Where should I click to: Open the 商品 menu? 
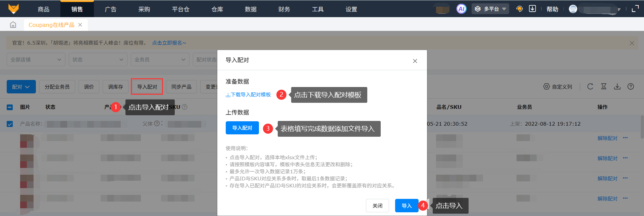point(44,9)
